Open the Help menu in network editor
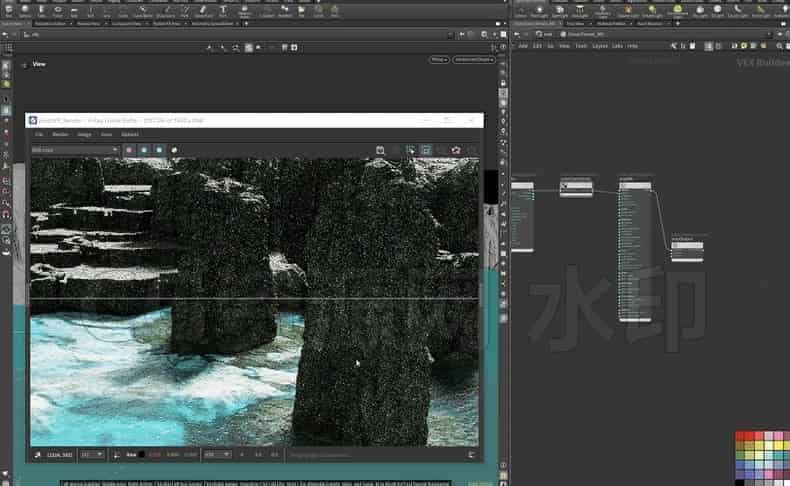Image resolution: width=790 pixels, height=486 pixels. click(x=632, y=46)
